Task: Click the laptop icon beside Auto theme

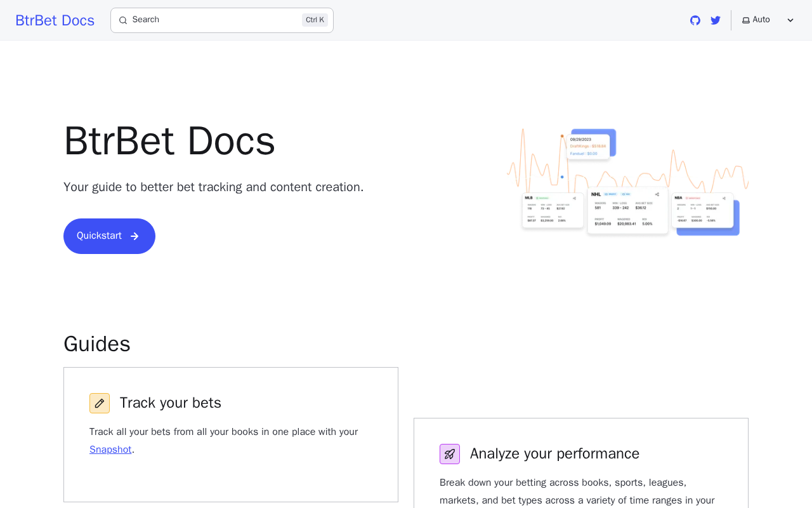Action: pos(746,20)
